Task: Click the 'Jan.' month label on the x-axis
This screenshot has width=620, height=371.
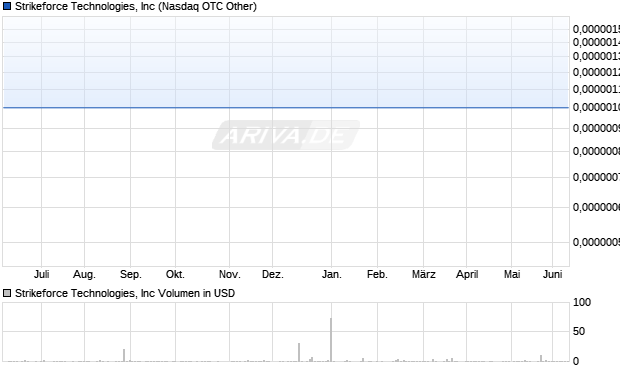Action: click(x=332, y=274)
